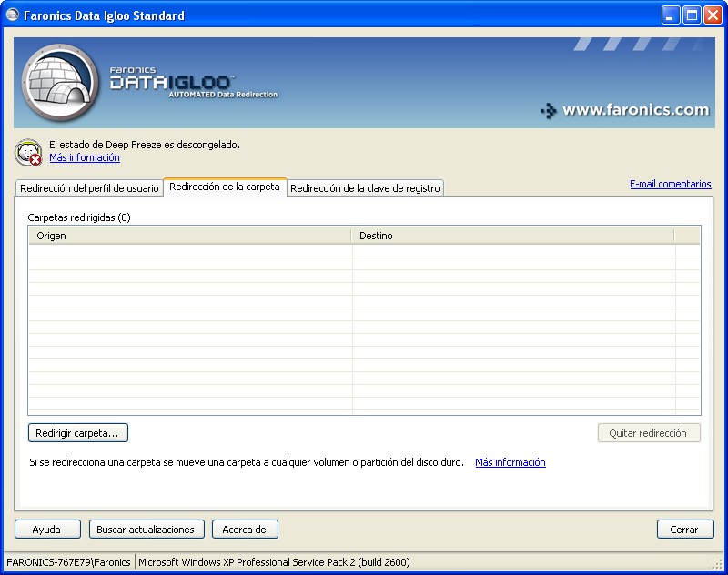The width and height of the screenshot is (728, 575).
Task: Click the Ayuda button
Action: pos(47,530)
